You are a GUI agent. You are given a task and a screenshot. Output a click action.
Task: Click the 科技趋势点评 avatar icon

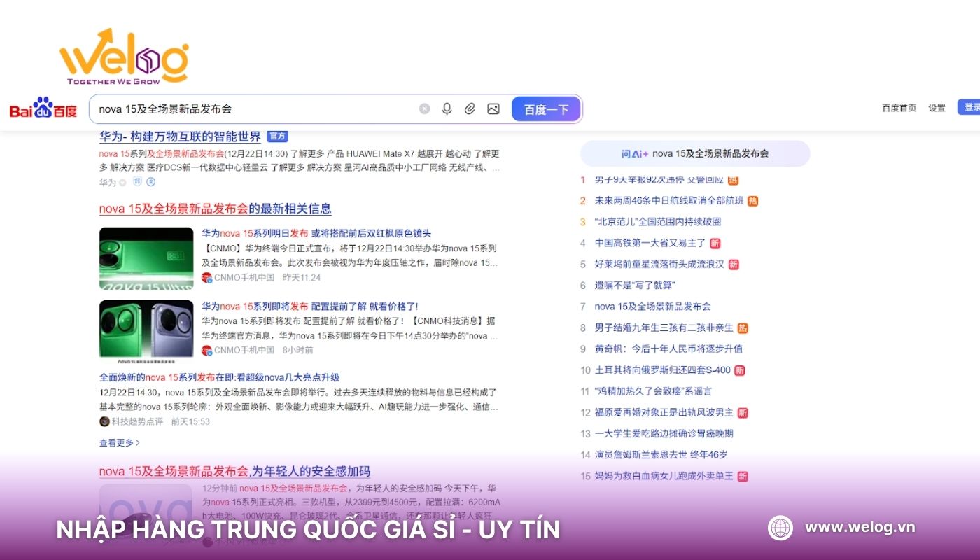[x=103, y=421]
